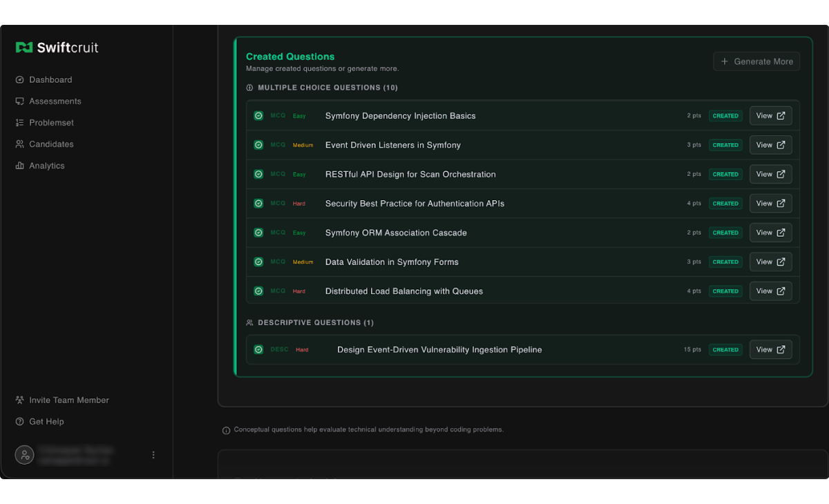View Distributed Load Balancing with Queues question
Viewport: 829px width, 504px height.
[x=770, y=291]
